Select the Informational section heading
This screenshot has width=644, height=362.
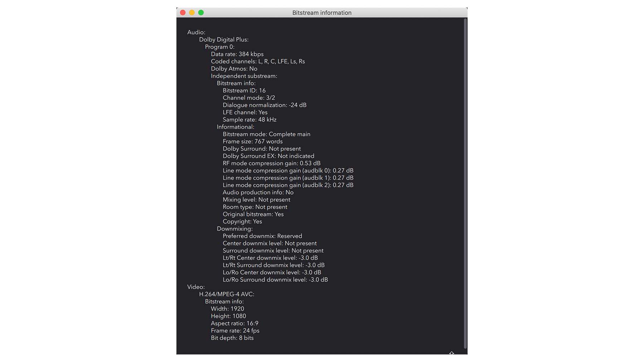(235, 127)
